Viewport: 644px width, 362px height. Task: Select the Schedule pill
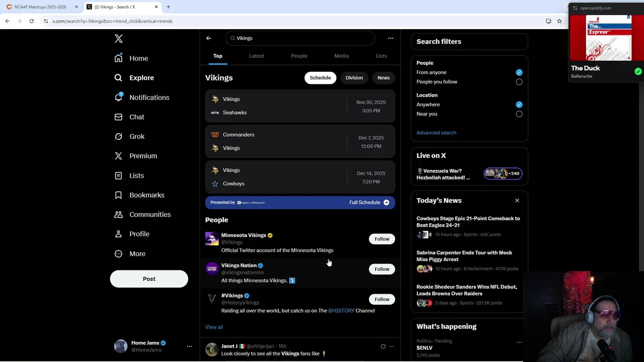320,78
